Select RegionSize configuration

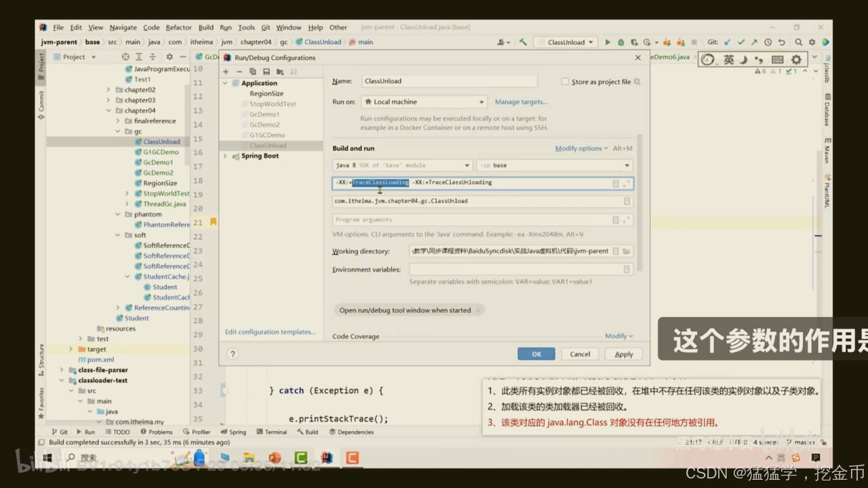pyautogui.click(x=267, y=94)
